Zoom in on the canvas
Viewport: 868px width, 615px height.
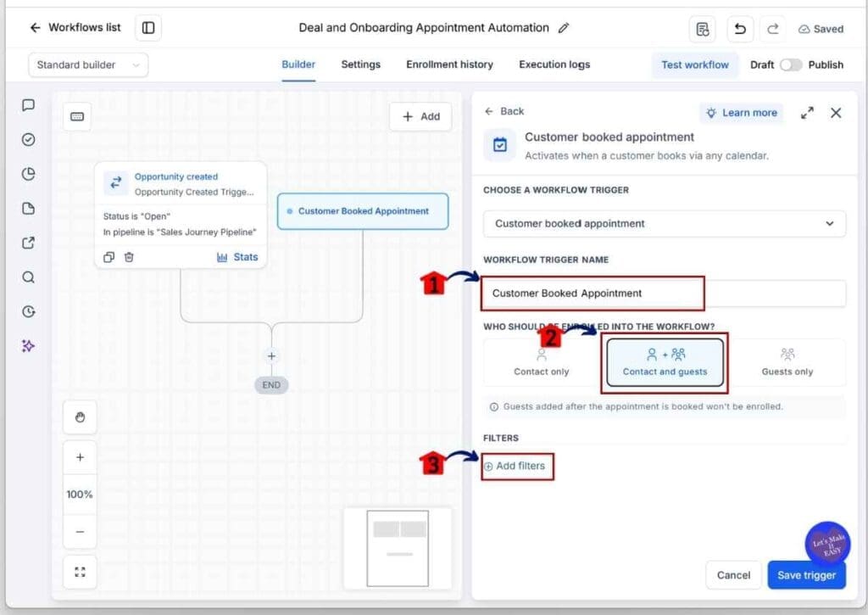click(x=80, y=457)
